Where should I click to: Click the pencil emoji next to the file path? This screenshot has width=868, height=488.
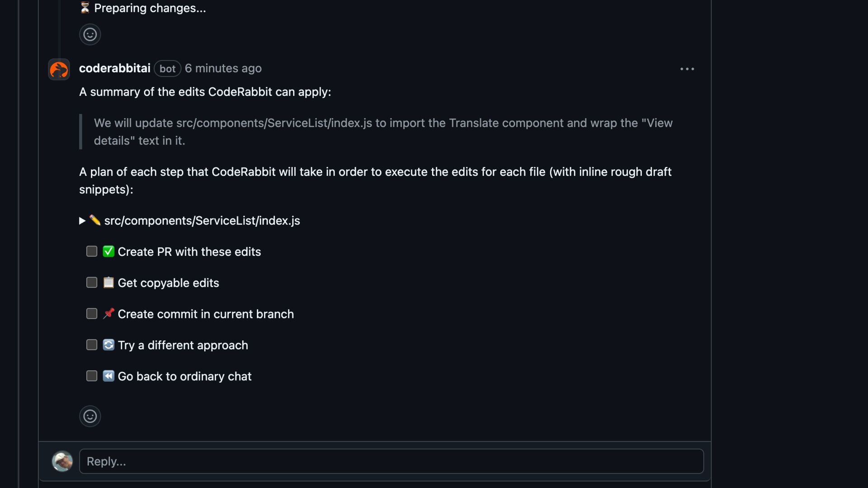(95, 221)
